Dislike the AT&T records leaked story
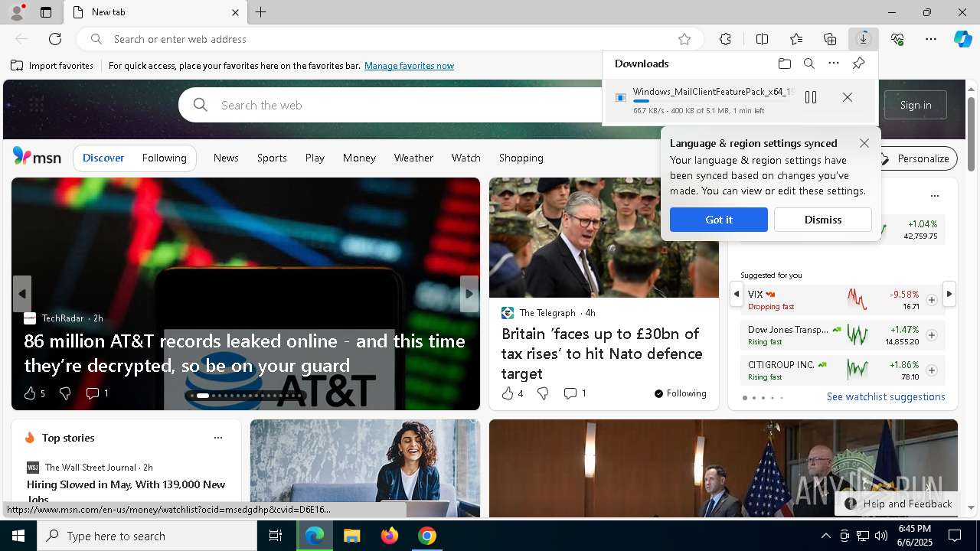 (x=65, y=393)
